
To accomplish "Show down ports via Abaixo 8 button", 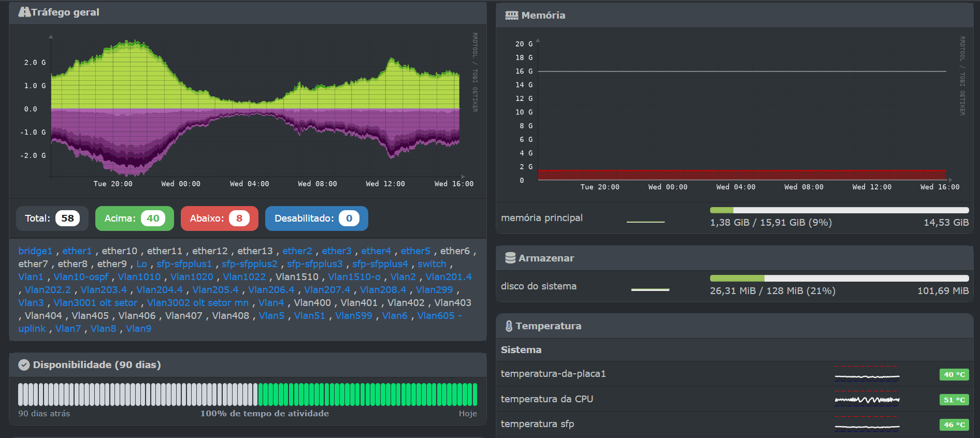I will click(220, 218).
